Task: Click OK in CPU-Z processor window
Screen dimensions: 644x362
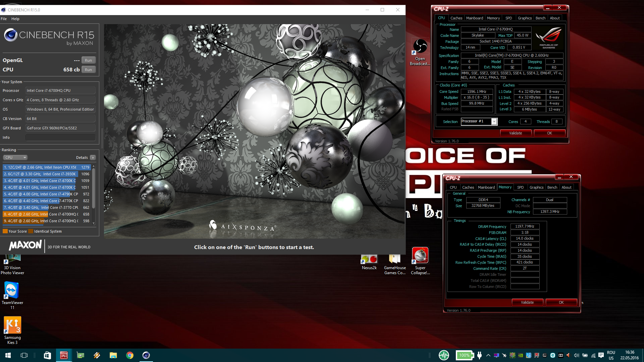Action: pyautogui.click(x=549, y=133)
